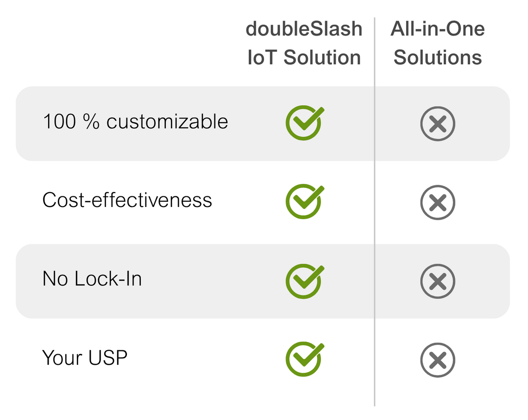Screen dimensions: 528x420
Task: Click the words IoT Solution in the header
Action: [304, 58]
